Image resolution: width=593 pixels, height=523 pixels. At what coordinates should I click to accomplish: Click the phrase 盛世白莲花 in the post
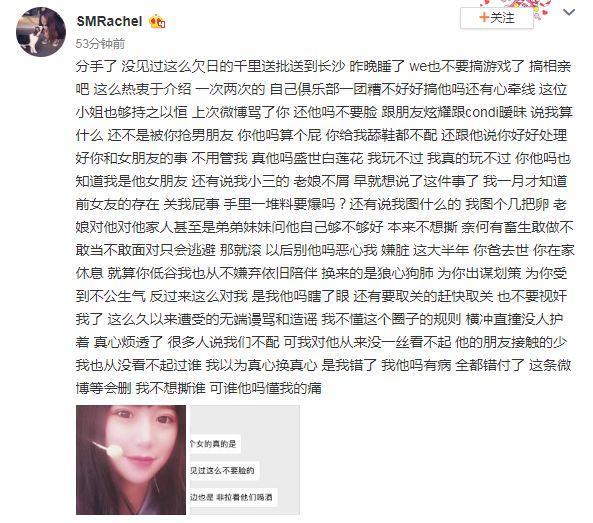point(328,159)
